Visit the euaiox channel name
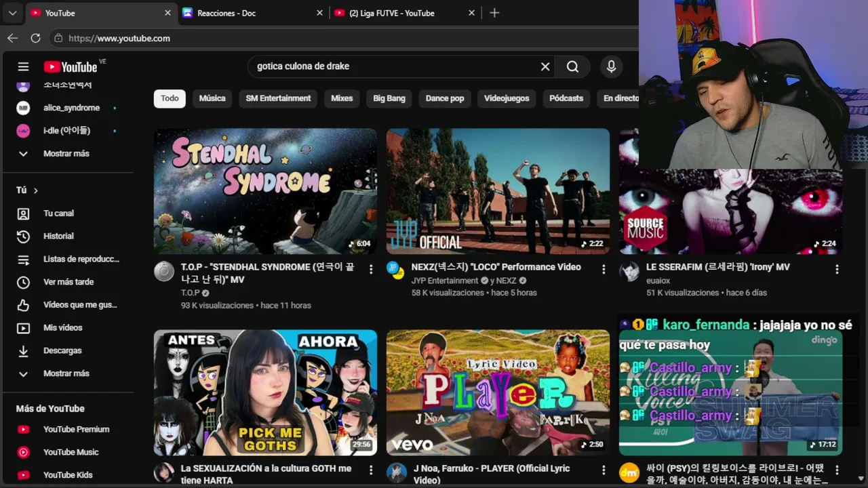 658,281
